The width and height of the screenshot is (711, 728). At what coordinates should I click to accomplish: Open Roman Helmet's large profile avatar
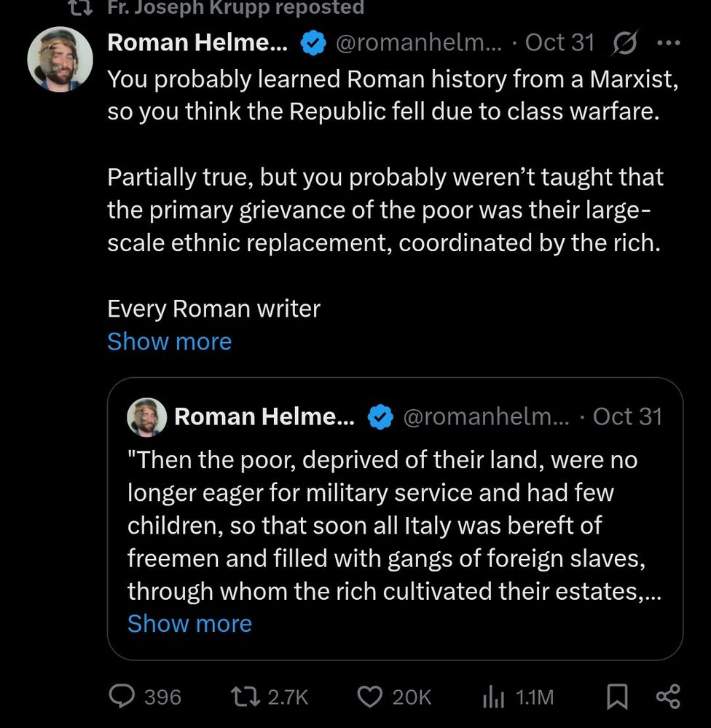tap(60, 60)
